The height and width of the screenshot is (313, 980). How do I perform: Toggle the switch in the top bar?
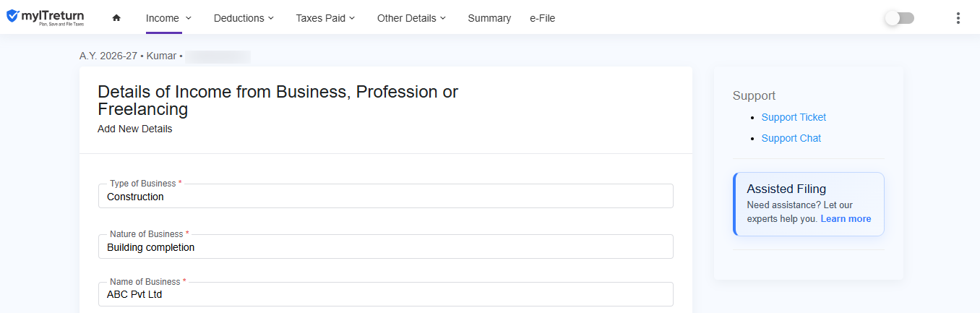[900, 18]
